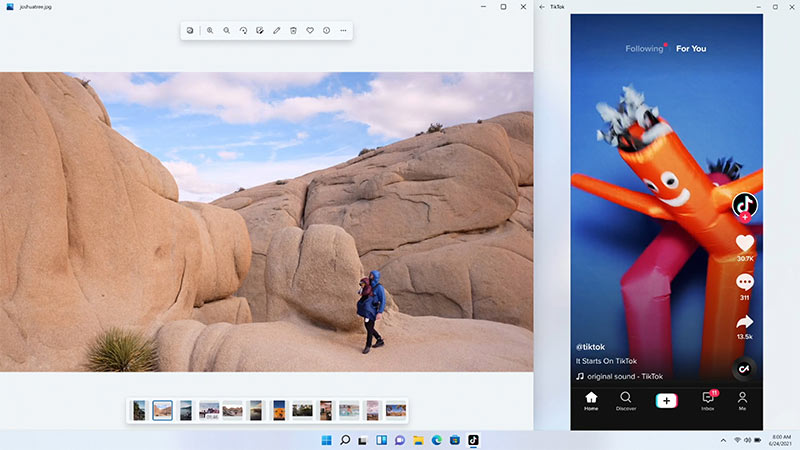
Task: Select the orange flowers thumbnail in filmstrip
Action: 279,410
